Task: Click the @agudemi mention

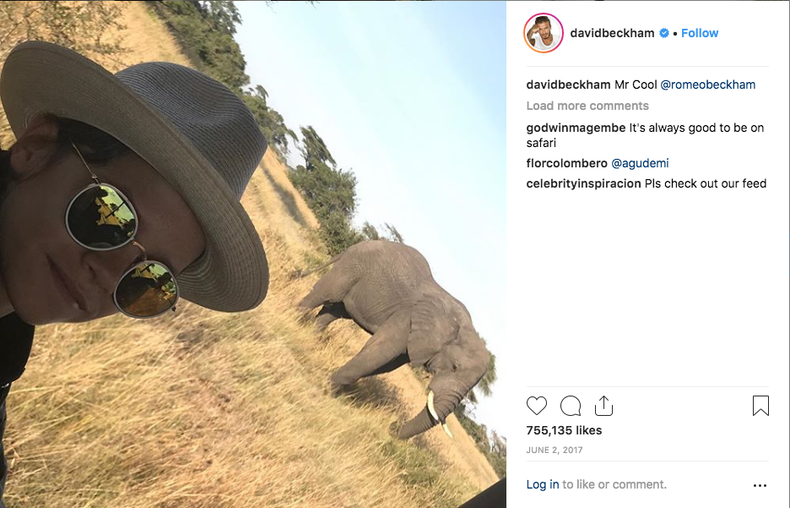Action: [x=640, y=163]
